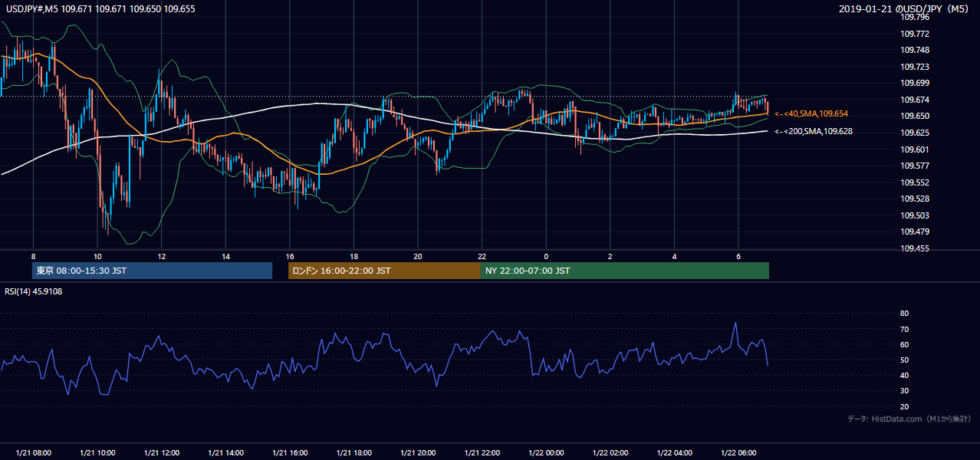Viewport: 980px width, 460px height.
Task: Click the bottom date label 1/21 14:00
Action: pos(225,453)
